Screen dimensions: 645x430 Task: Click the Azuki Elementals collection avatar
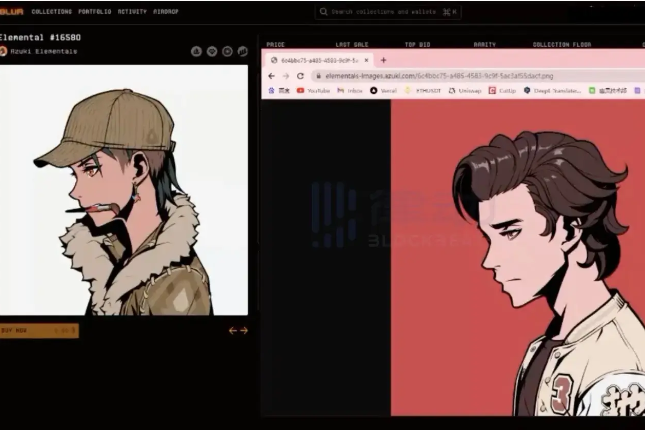(x=3, y=51)
